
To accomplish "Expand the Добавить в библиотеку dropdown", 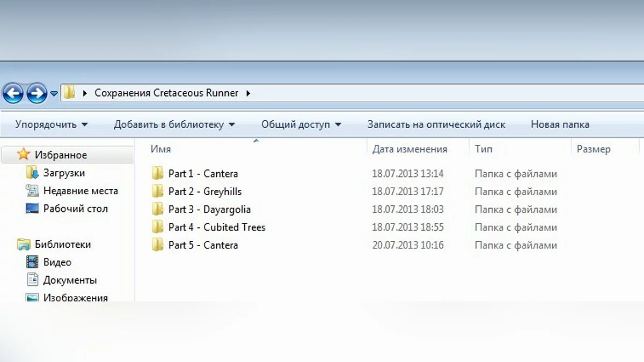I will pos(174,124).
